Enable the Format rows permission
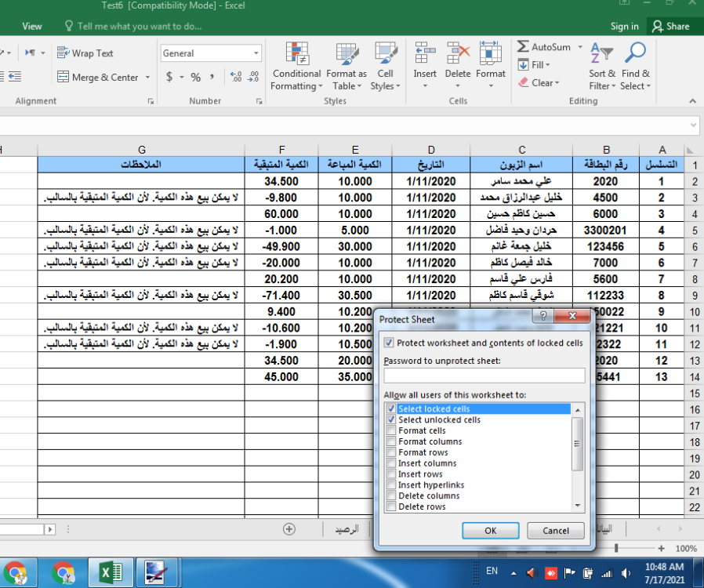 (x=391, y=452)
